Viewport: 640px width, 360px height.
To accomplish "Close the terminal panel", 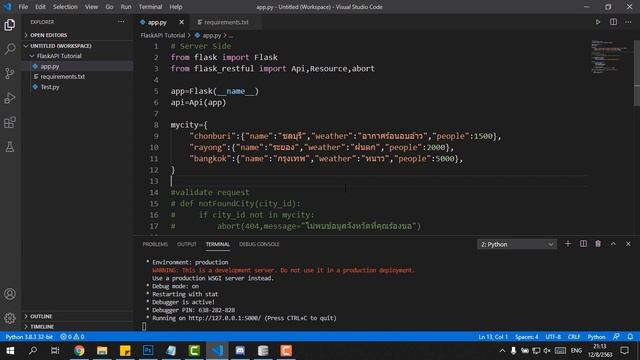I will pyautogui.click(x=628, y=244).
